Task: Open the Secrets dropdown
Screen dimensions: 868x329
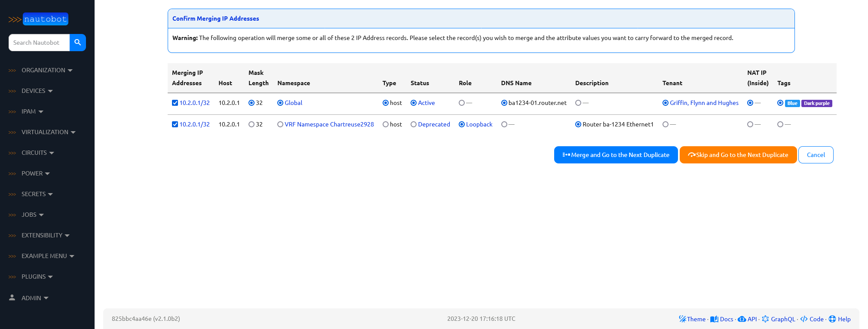Action: [x=37, y=194]
